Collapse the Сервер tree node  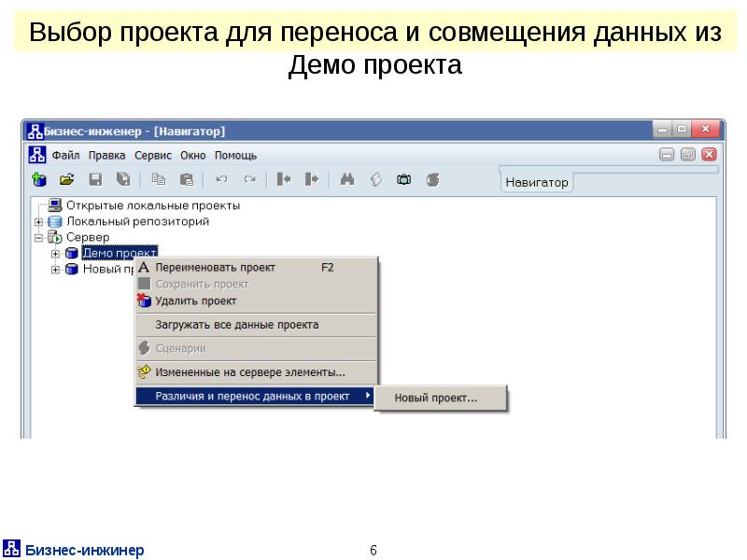39,238
